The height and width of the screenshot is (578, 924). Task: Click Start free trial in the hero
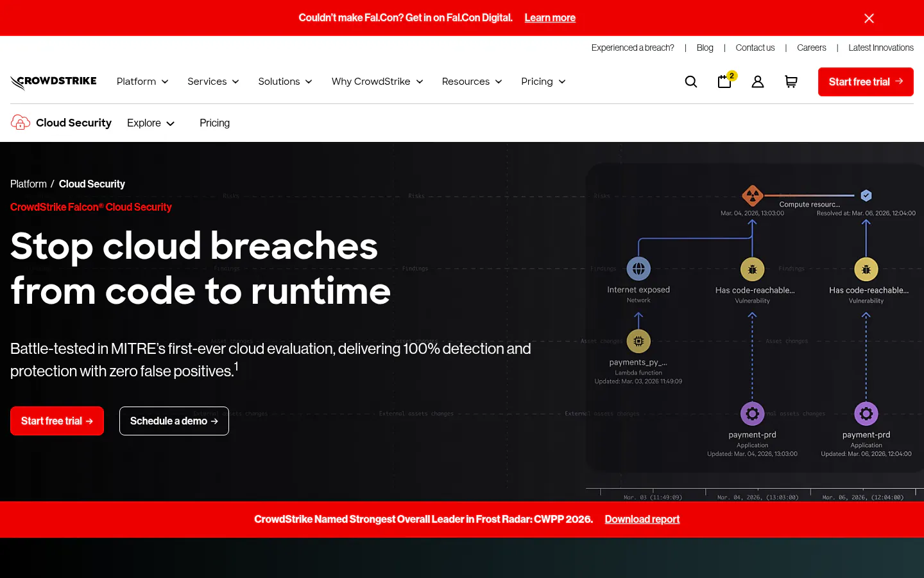(x=57, y=421)
